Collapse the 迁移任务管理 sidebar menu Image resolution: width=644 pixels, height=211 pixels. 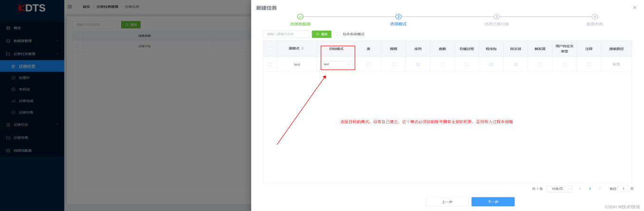(32, 54)
